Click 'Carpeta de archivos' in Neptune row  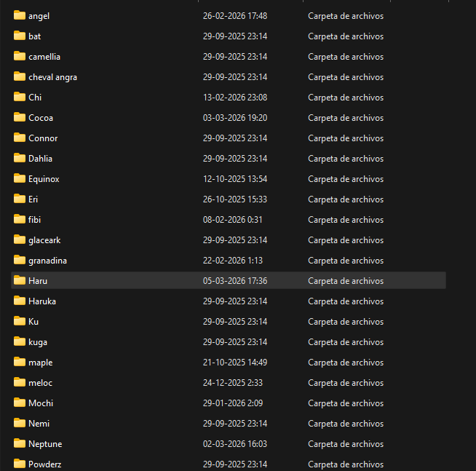pos(346,444)
